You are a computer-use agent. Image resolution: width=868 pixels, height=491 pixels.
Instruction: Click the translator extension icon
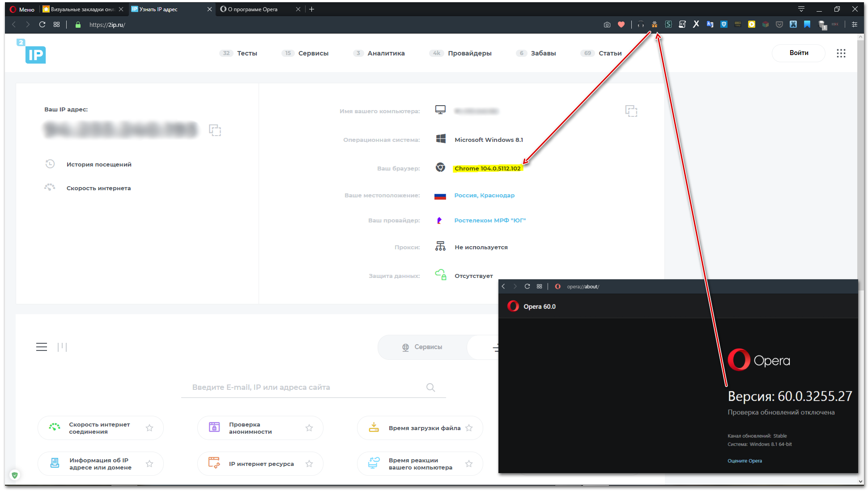point(710,25)
